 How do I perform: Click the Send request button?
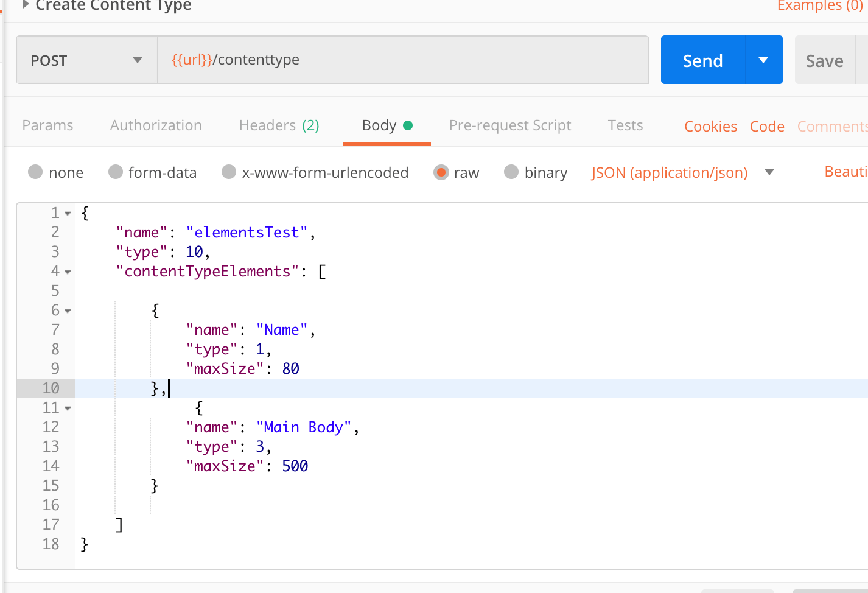tap(702, 60)
